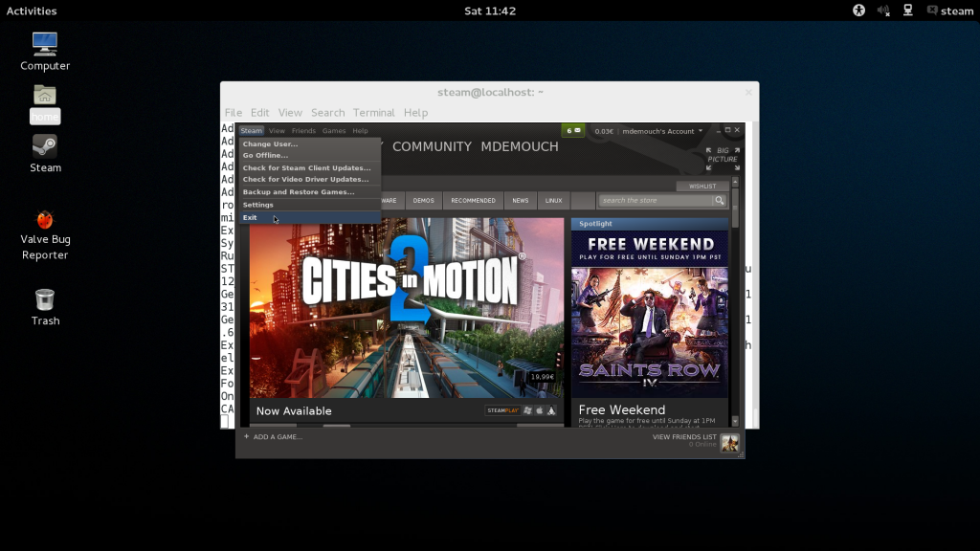Open the Computer desktop icon
Image resolution: width=980 pixels, height=551 pixels.
pos(45,52)
